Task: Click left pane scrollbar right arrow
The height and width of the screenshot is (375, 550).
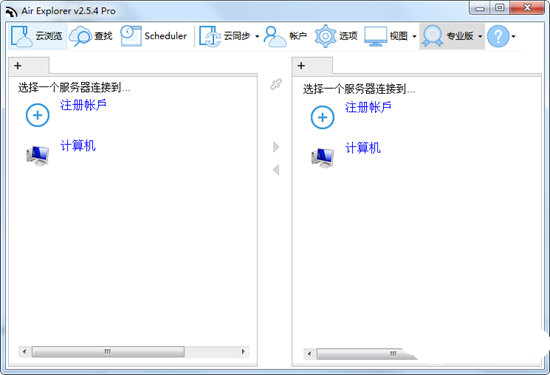Action: coord(243,351)
